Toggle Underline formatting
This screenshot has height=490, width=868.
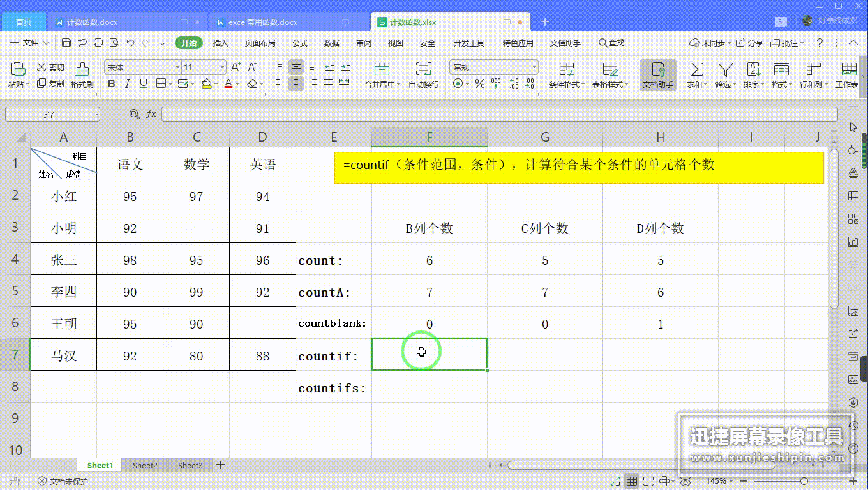coord(144,84)
